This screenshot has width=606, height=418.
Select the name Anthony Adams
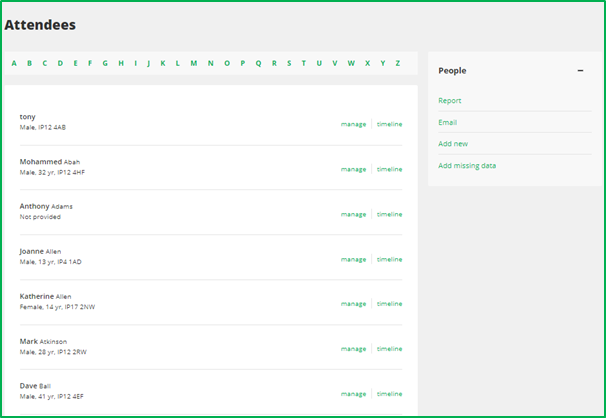coord(46,206)
